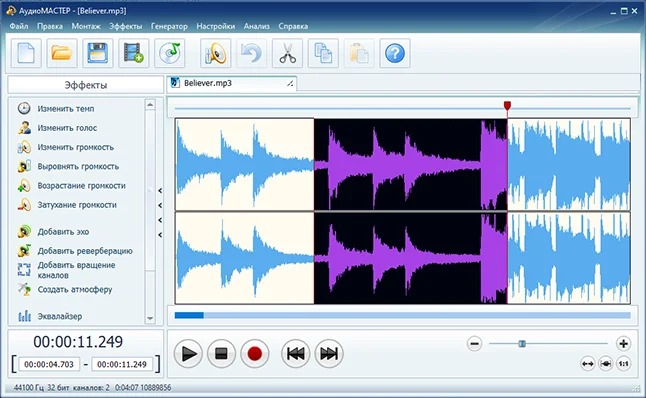The height and width of the screenshot is (398, 646).
Task: Click selection end time field 00:00:11.249
Action: click(122, 364)
